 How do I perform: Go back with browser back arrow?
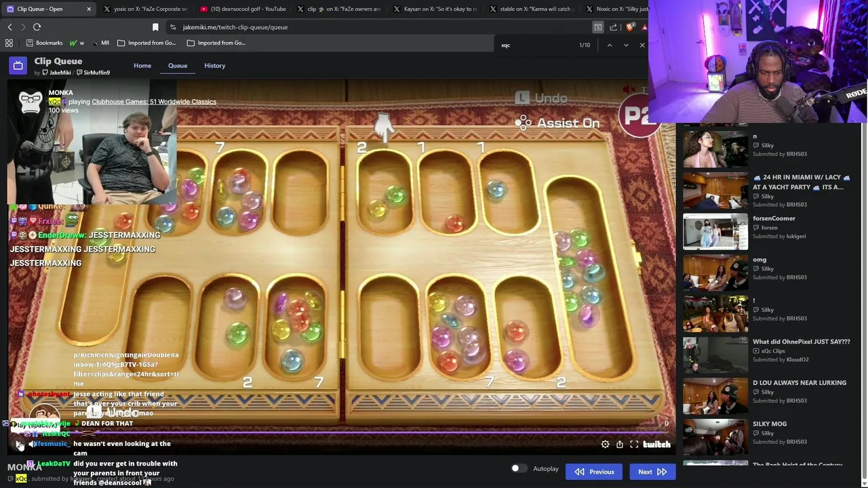[x=9, y=27]
